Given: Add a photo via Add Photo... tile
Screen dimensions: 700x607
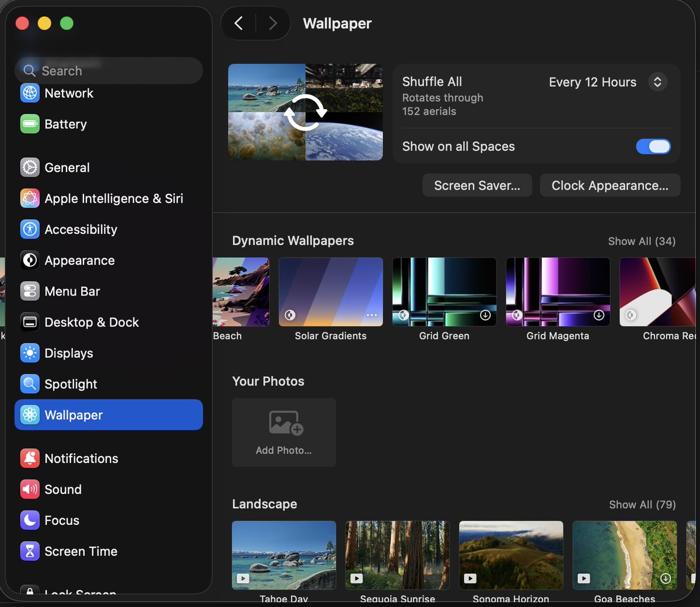Looking at the screenshot, I should pos(284,432).
